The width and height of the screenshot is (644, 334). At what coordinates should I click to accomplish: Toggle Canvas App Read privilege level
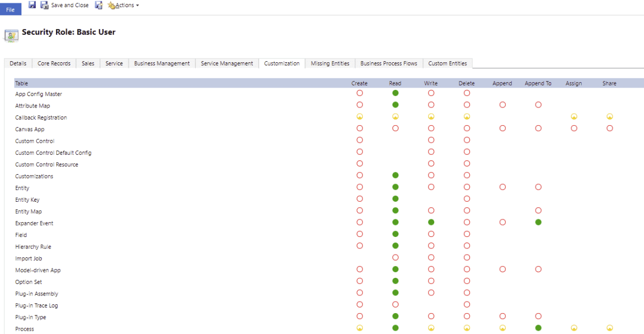coord(395,128)
